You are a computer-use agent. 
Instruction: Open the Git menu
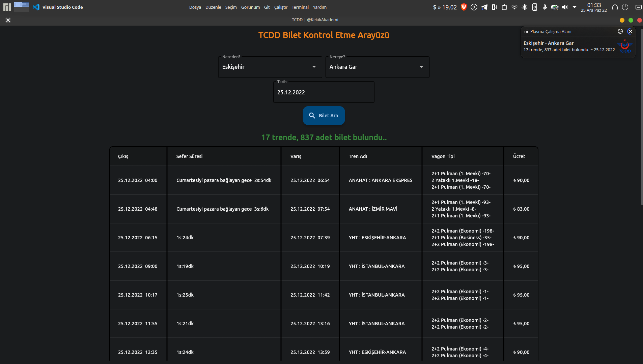(x=267, y=7)
